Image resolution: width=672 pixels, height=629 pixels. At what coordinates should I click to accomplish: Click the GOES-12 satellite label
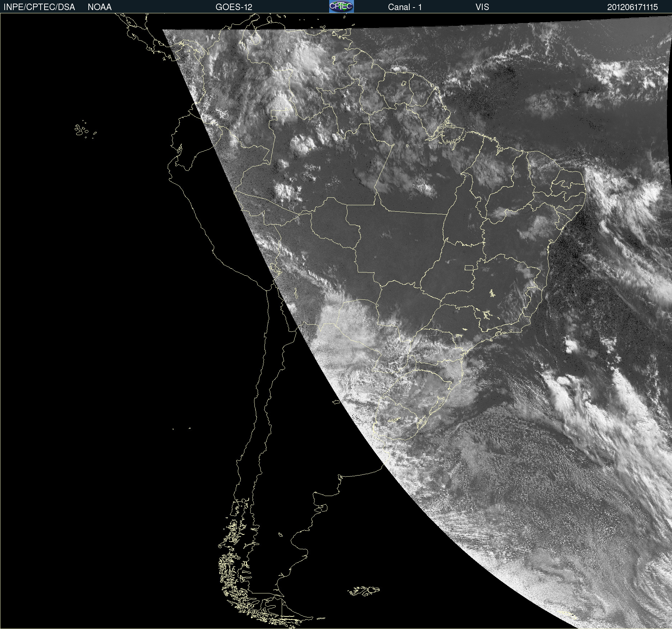(x=234, y=7)
